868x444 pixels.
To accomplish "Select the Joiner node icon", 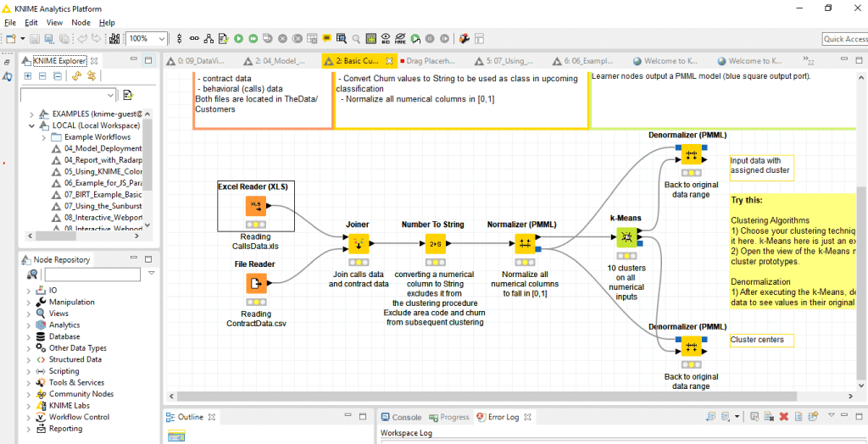I will (x=358, y=243).
